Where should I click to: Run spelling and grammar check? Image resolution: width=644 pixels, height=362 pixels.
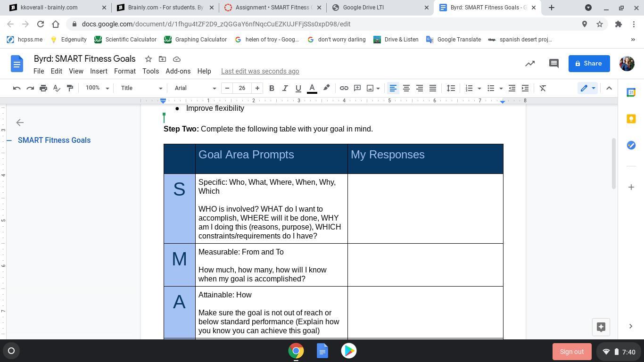(57, 88)
